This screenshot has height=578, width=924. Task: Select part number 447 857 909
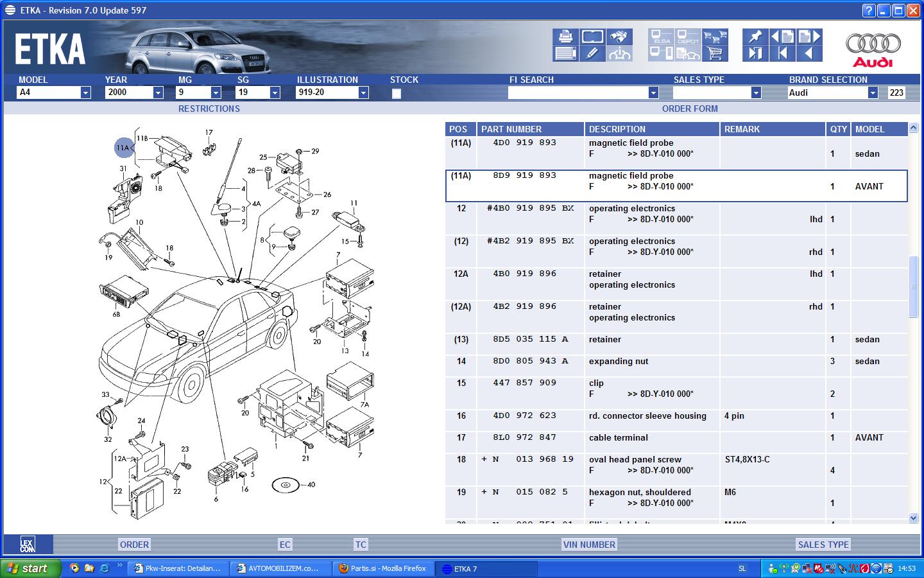tap(524, 383)
